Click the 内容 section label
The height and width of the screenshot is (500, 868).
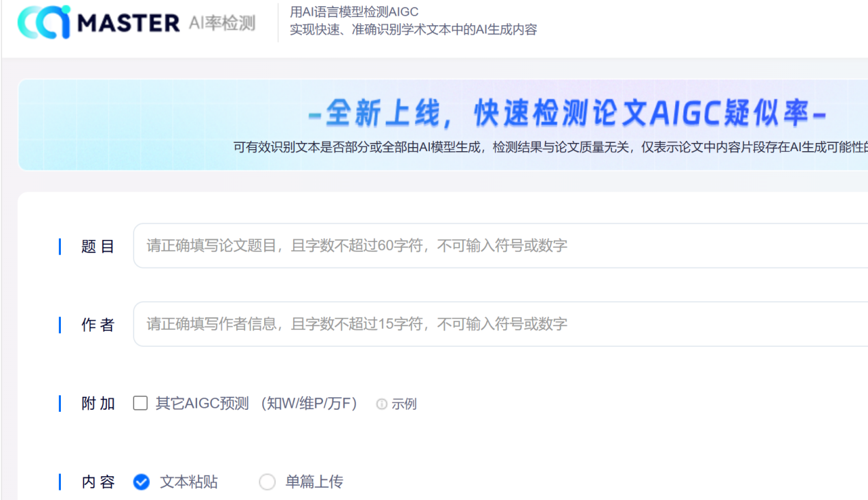97,482
